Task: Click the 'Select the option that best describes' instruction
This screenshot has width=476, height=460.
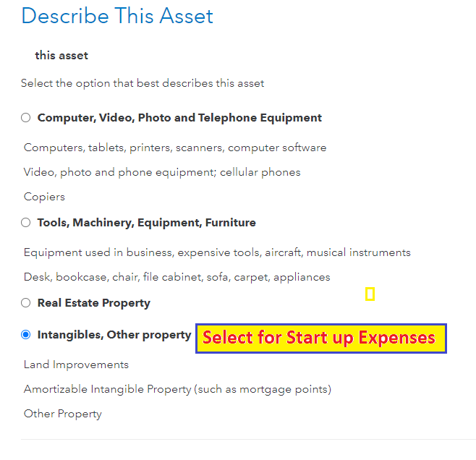Action: 143,83
